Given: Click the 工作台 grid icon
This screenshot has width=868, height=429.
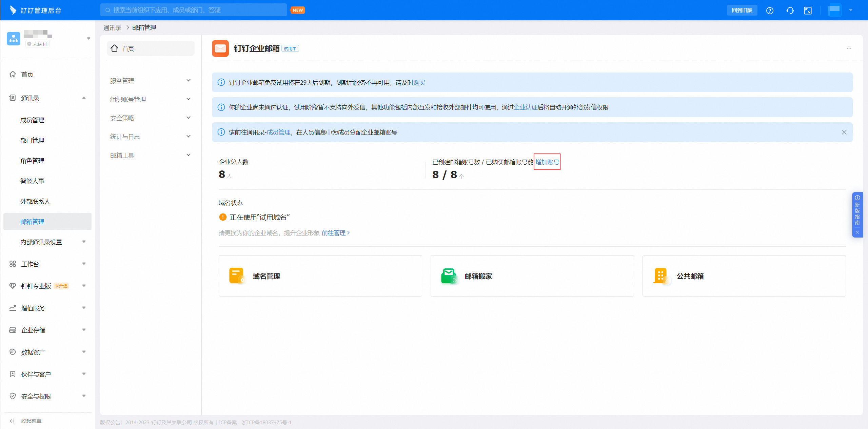Looking at the screenshot, I should click(13, 264).
